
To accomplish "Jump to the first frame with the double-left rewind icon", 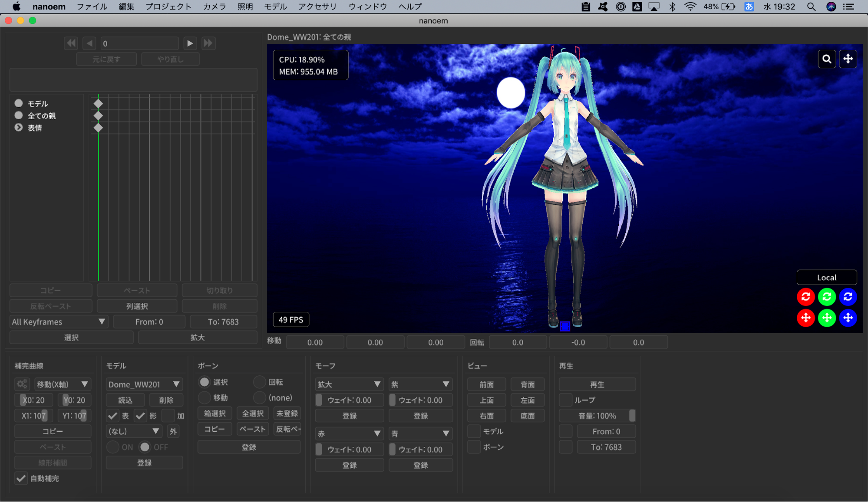I will click(71, 43).
